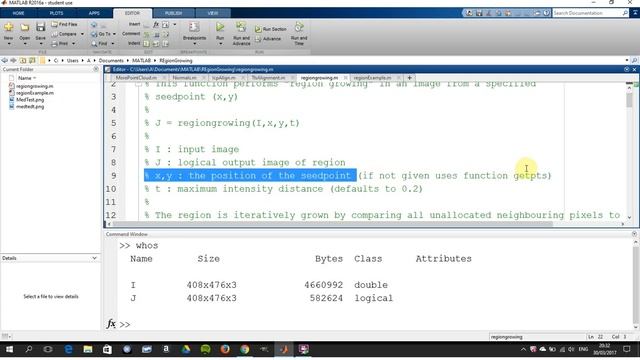
Task: Click MATLAB in the path bar
Action: tap(141, 60)
